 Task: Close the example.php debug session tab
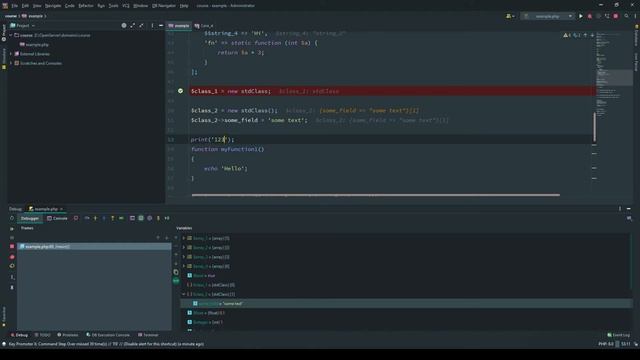point(62,209)
